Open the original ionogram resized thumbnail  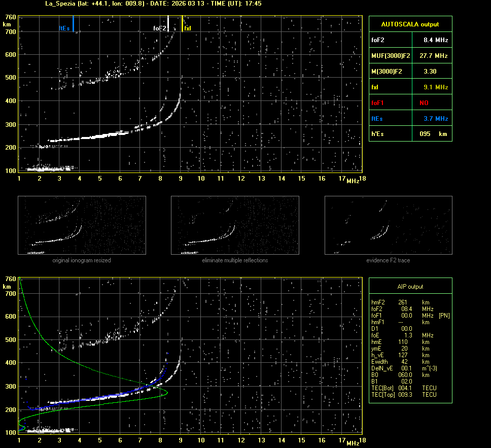tap(82, 225)
